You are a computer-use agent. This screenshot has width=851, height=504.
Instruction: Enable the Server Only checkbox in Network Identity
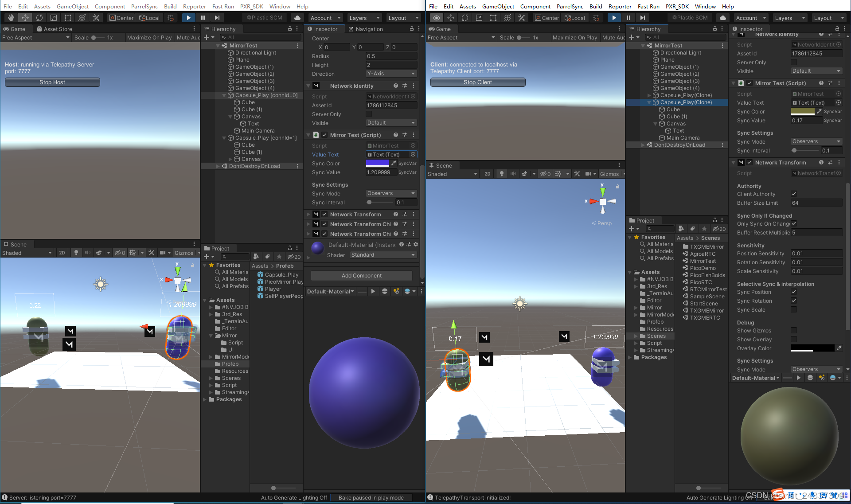click(x=368, y=114)
